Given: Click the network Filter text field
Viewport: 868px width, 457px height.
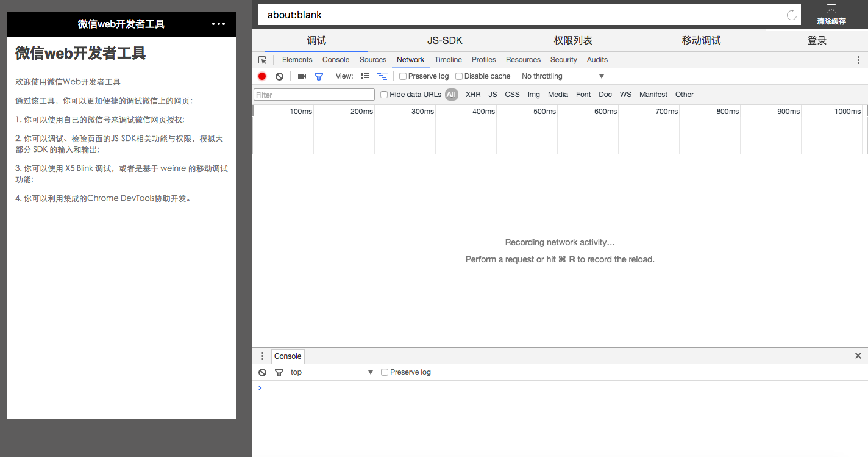Looking at the screenshot, I should [x=314, y=95].
